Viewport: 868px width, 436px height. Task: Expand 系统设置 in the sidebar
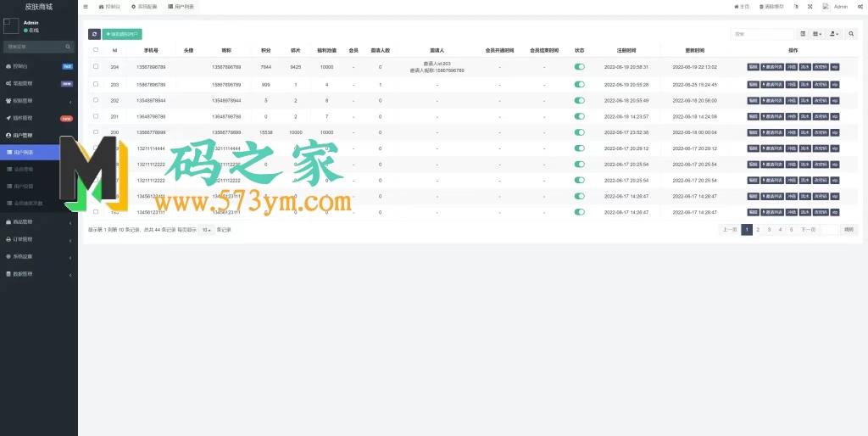[x=39, y=256]
